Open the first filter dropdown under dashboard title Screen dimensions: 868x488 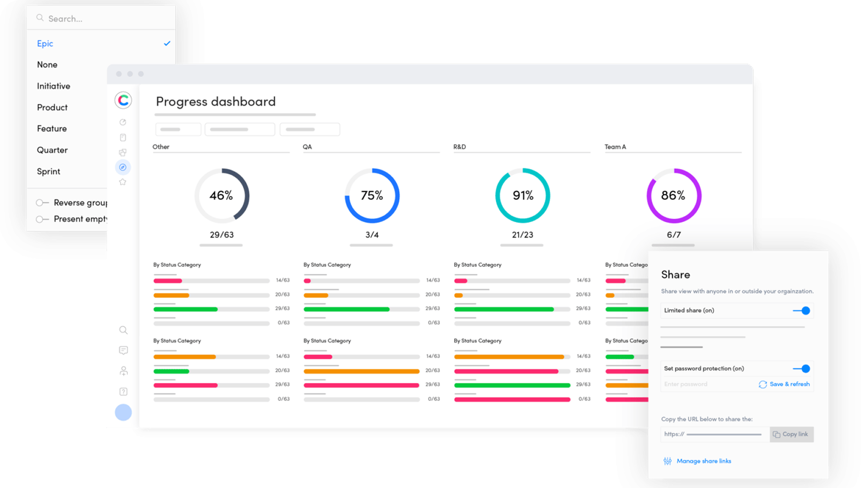click(178, 129)
